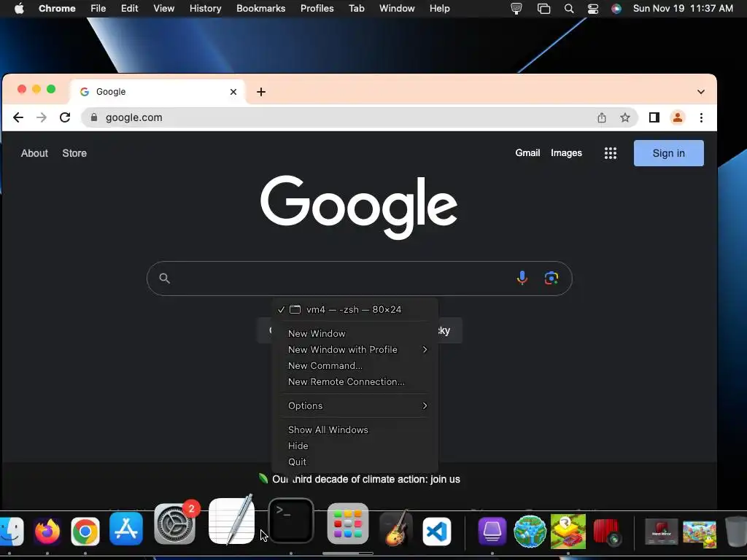Open the purple Apple Configurator Dock icon
This screenshot has width=747, height=560.
coord(492,531)
